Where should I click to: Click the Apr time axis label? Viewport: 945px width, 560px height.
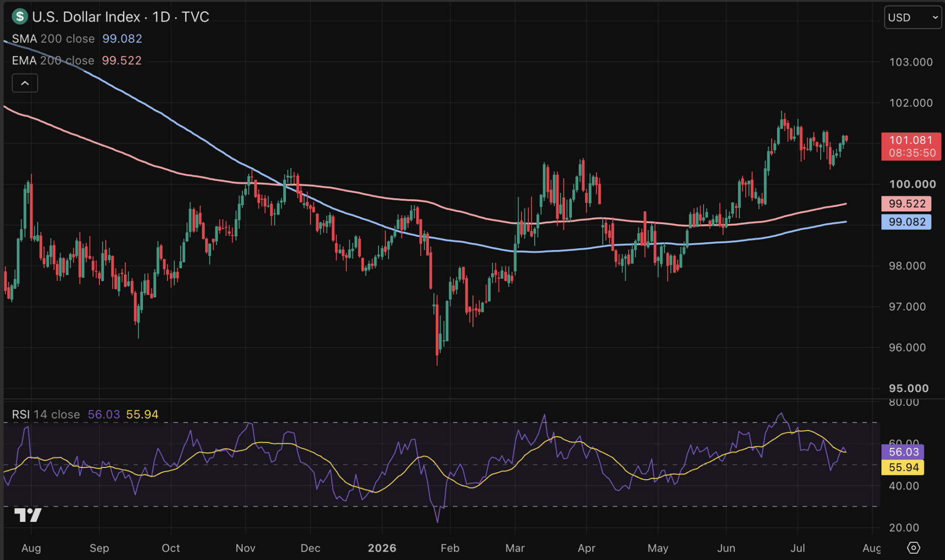pos(587,548)
